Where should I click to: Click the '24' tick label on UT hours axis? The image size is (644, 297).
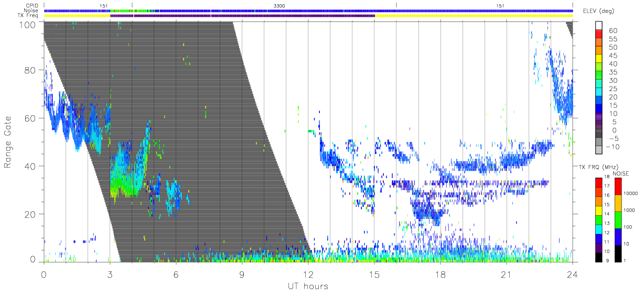coord(572,274)
